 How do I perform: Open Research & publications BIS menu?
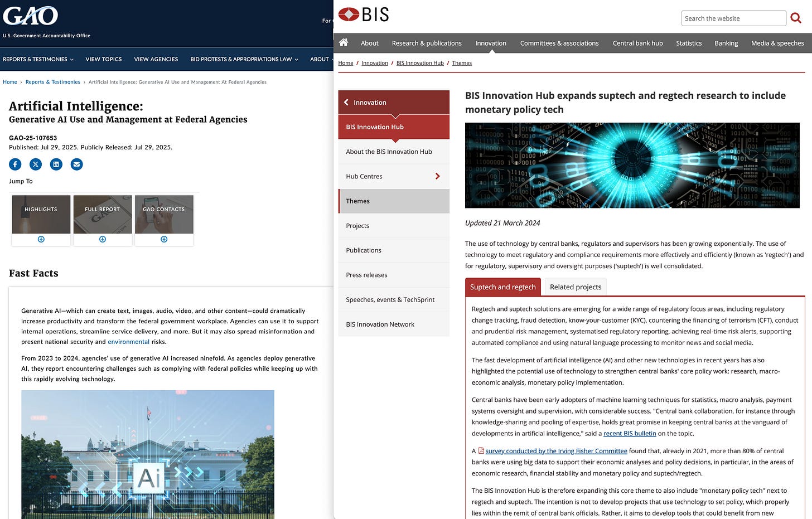[427, 43]
